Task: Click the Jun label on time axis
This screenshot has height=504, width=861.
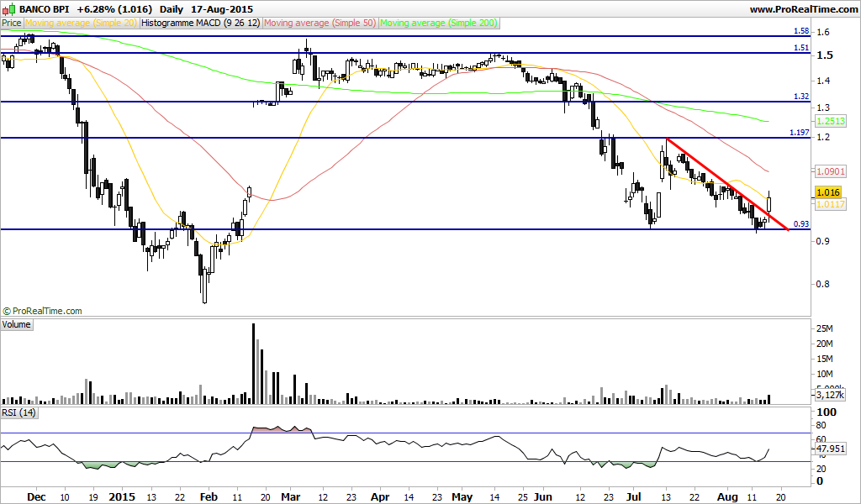Action: (542, 497)
